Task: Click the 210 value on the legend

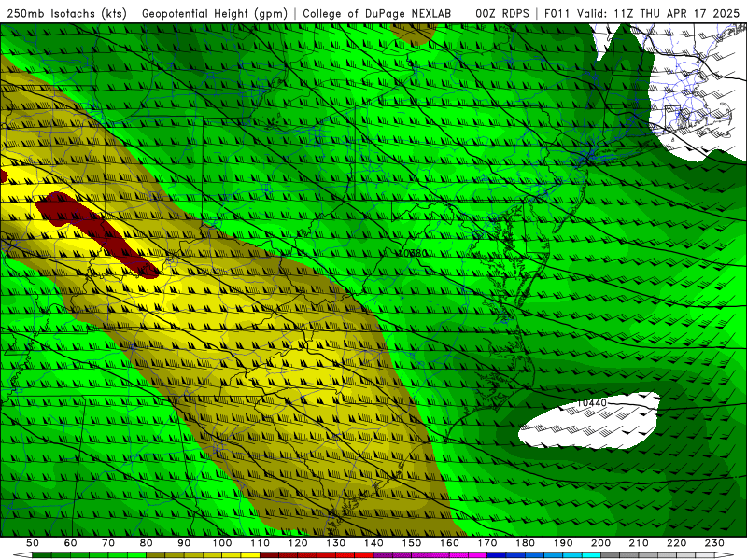Action: click(639, 543)
